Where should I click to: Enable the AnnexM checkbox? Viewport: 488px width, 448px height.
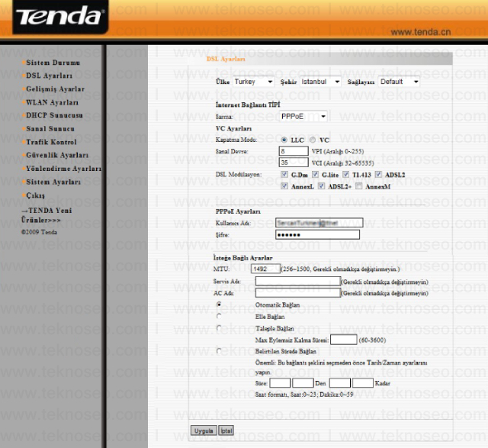(x=359, y=186)
